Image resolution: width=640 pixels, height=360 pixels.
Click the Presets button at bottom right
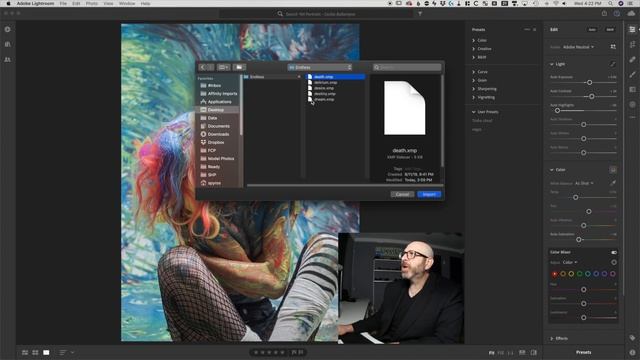pyautogui.click(x=583, y=352)
